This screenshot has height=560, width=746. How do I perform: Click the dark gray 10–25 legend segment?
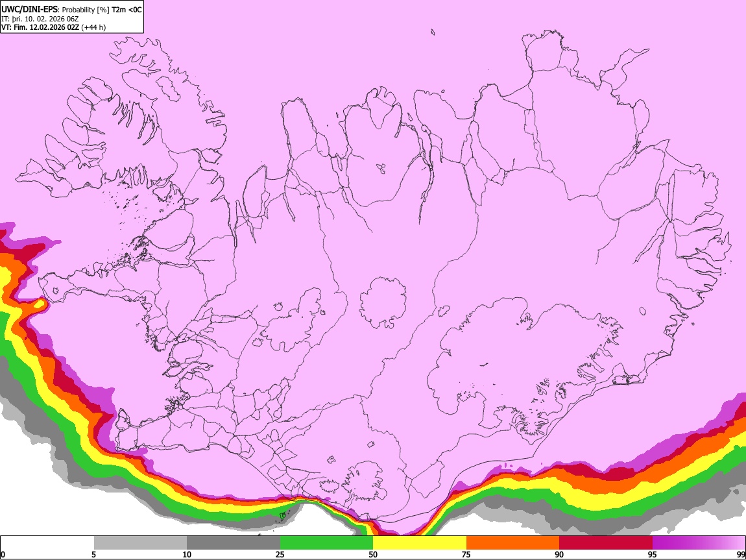tap(234, 543)
